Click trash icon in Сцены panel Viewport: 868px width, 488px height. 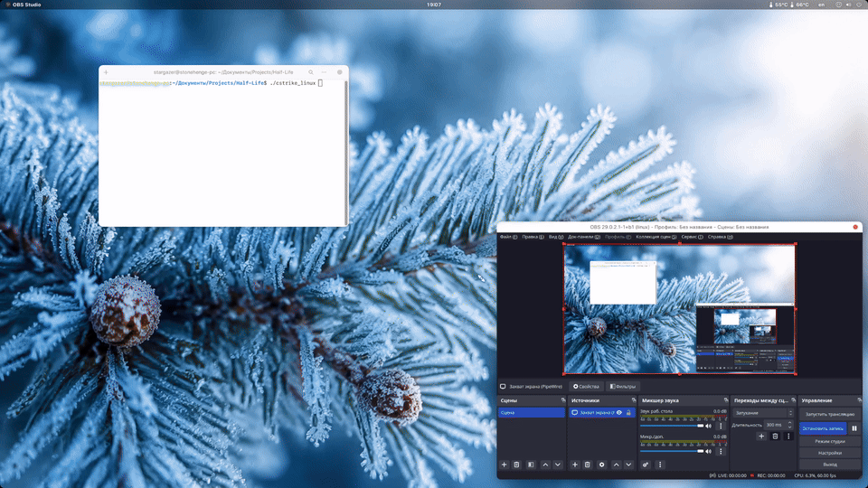516,465
